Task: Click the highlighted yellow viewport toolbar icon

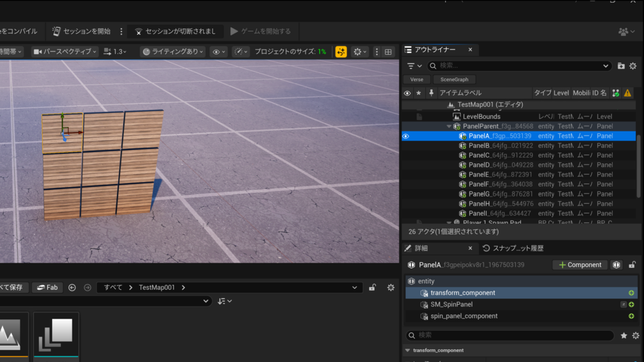Action: (x=341, y=52)
